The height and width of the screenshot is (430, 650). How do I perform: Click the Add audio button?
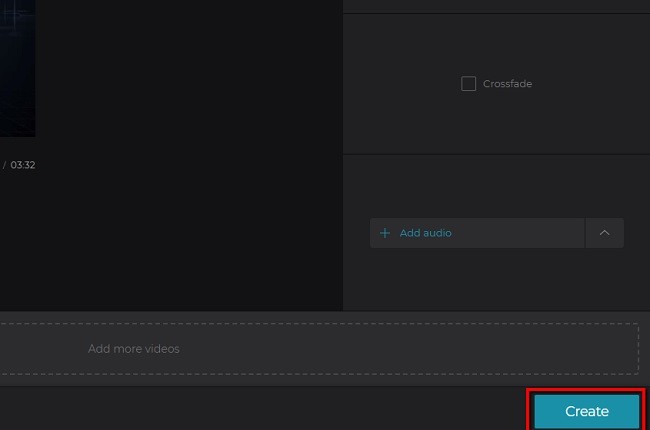coord(477,233)
